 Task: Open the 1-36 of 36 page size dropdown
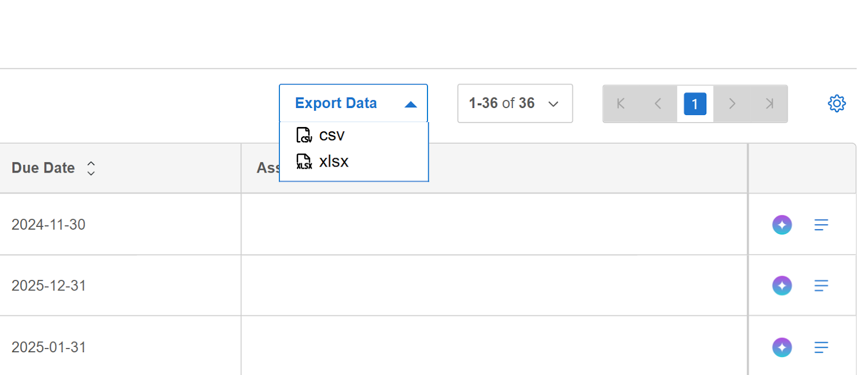coord(515,103)
